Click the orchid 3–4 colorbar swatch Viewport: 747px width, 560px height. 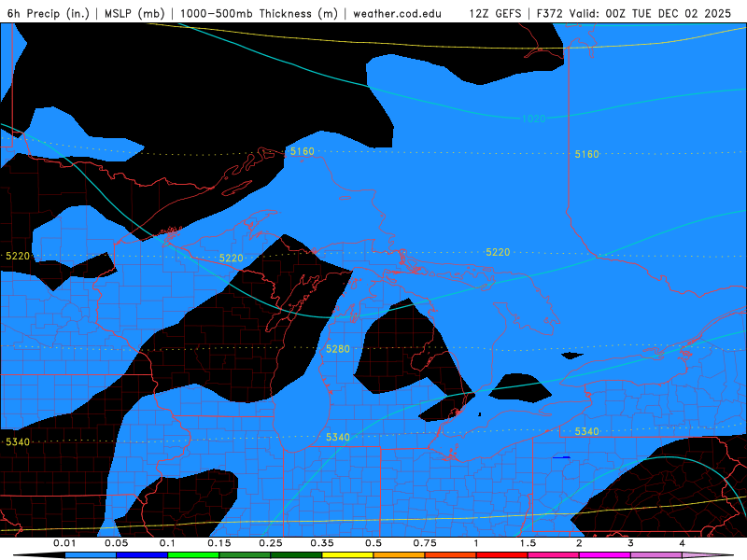(x=656, y=555)
